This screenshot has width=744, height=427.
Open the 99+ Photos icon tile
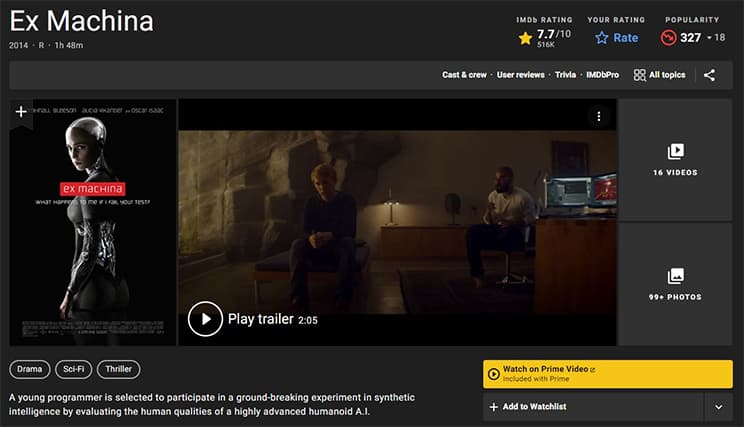pyautogui.click(x=675, y=284)
